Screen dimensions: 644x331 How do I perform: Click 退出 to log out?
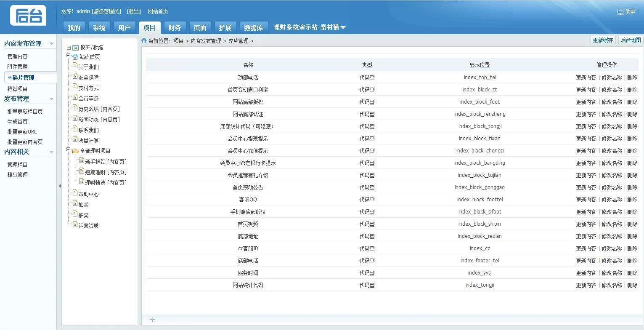click(134, 11)
